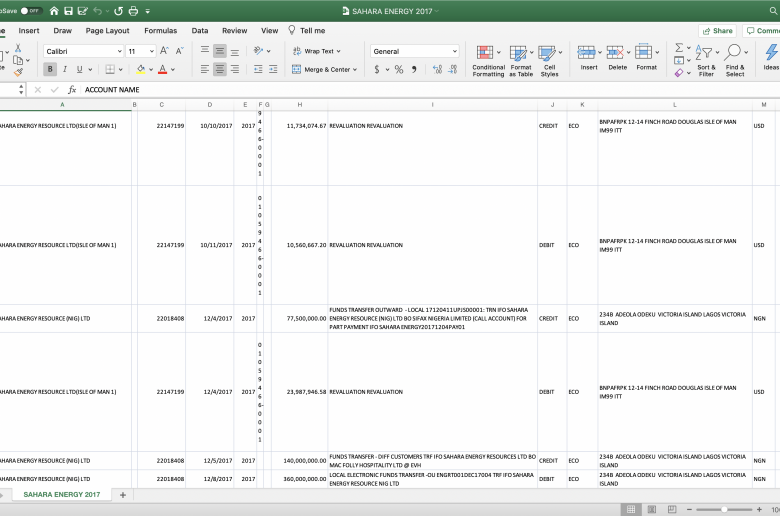780x516 pixels.
Task: Align cell text left
Action: coord(205,69)
